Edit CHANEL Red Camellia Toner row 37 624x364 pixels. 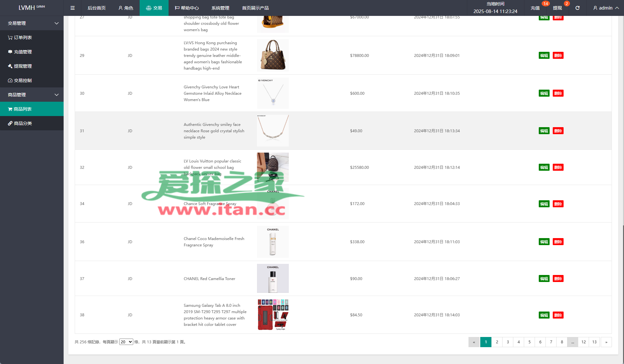tap(544, 279)
